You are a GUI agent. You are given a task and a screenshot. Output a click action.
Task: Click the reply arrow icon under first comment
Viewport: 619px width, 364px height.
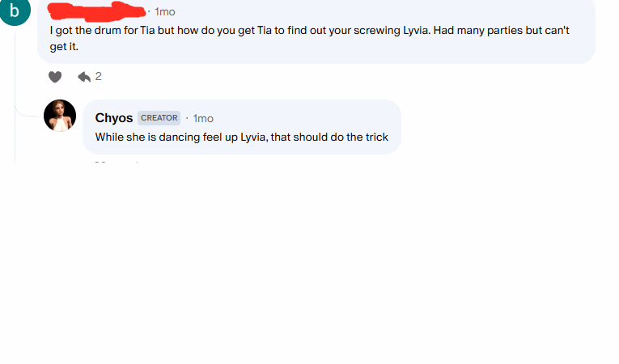(83, 77)
